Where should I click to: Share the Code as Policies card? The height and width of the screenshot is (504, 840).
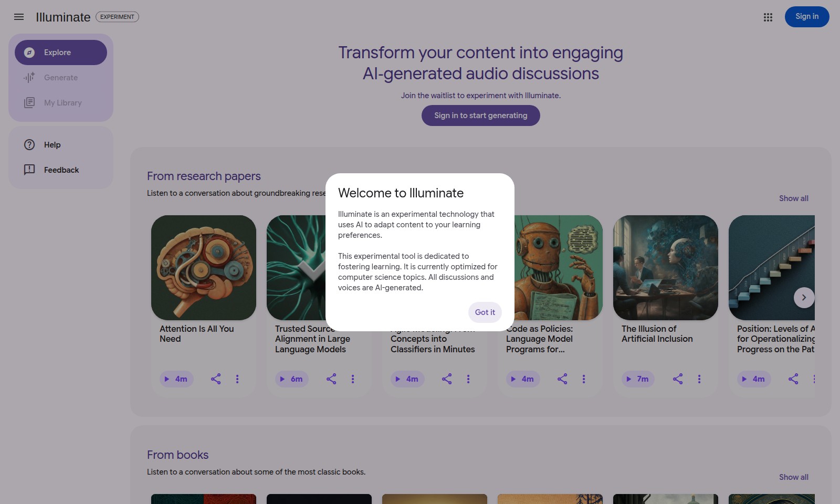point(562,379)
